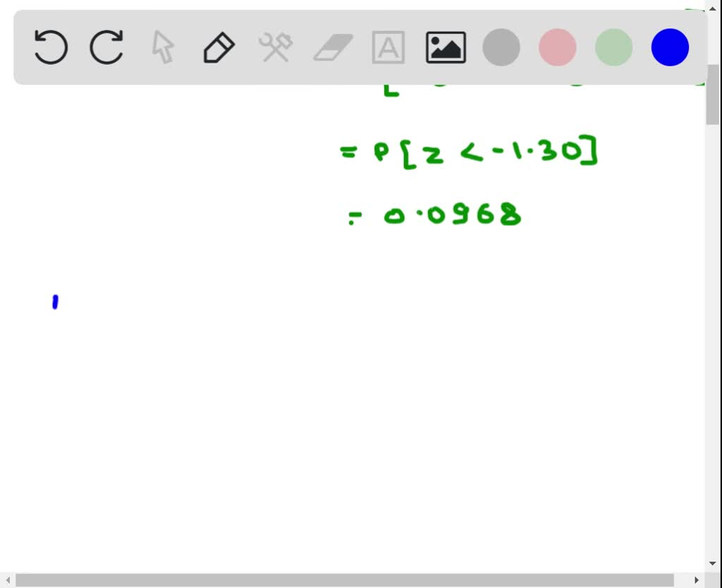
Task: Select the Eraser tool
Action: [x=331, y=47]
